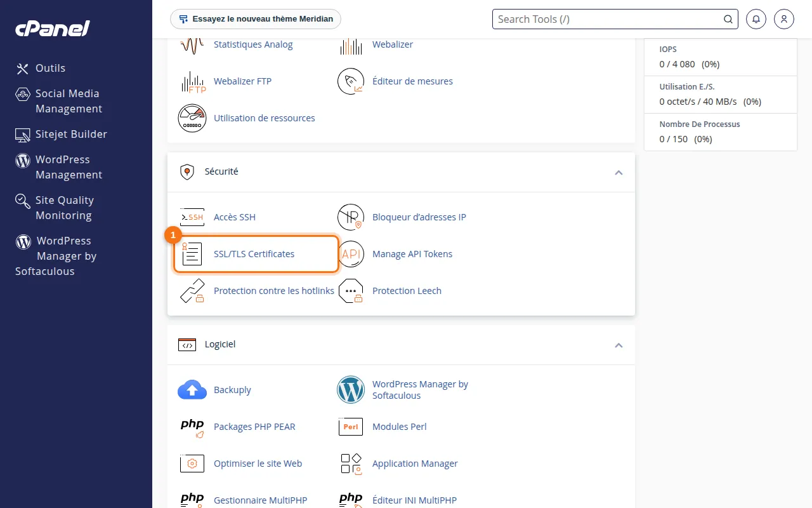Screen dimensions: 812x508
Task: Click Packages PHP PEAR icon
Action: pyautogui.click(x=192, y=427)
